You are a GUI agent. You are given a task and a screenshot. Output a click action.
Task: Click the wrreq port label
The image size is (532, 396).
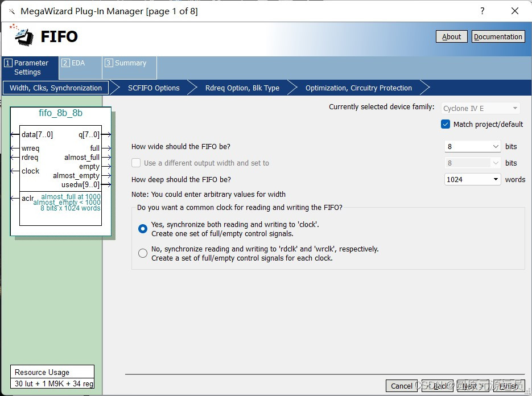pyautogui.click(x=30, y=148)
